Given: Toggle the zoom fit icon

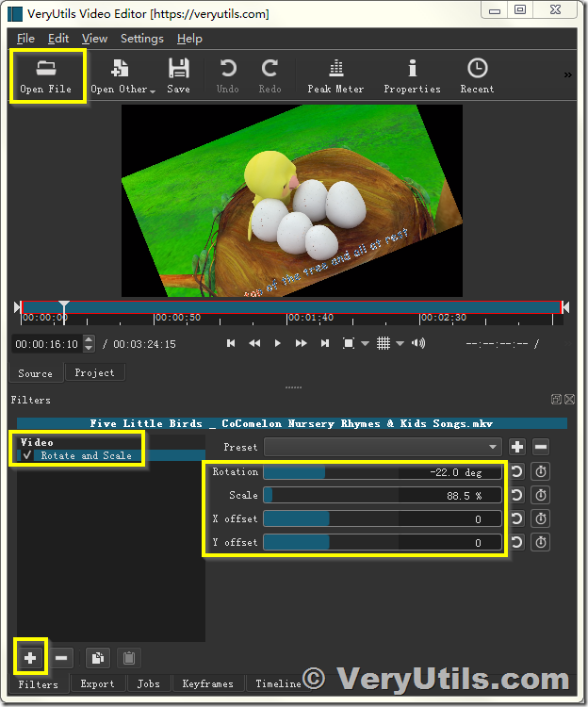Looking at the screenshot, I should tap(349, 343).
